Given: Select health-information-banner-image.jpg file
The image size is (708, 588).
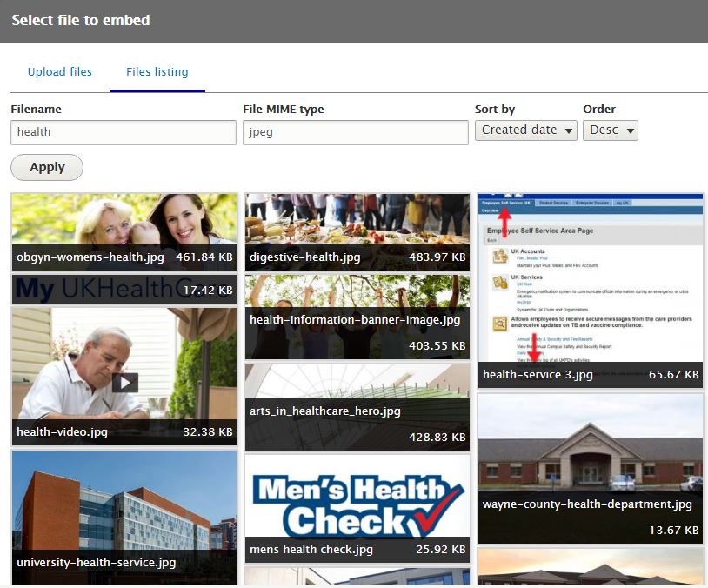Looking at the screenshot, I should (x=357, y=317).
